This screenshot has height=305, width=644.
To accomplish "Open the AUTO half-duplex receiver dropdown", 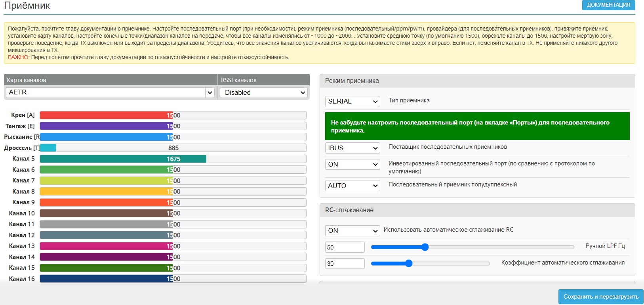I will point(352,186).
